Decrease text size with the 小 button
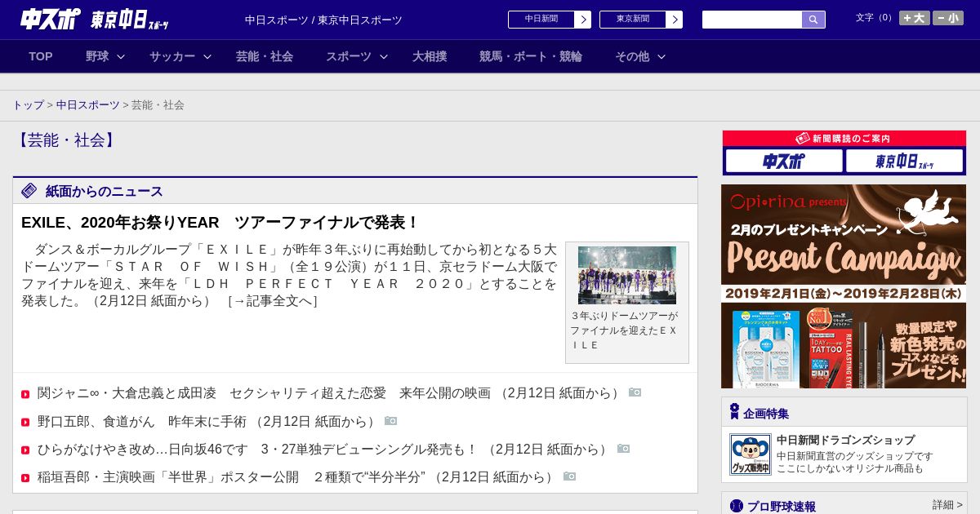Screen dimensions: 980x514 click(x=948, y=18)
